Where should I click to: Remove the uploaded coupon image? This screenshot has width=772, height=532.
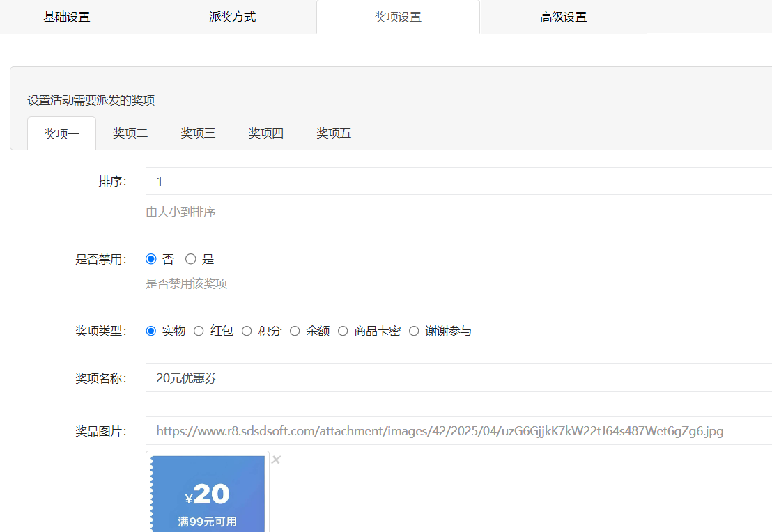pos(276,460)
